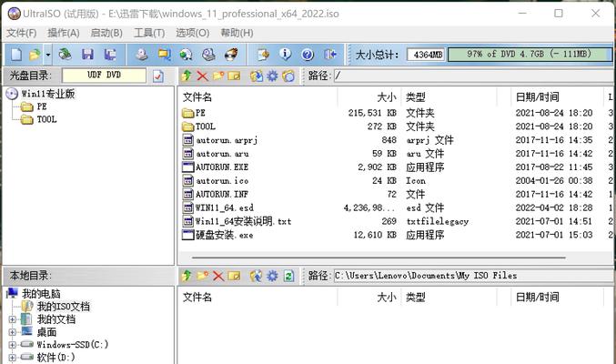
Task: Click the Compress ISO disc icon
Action: coord(186,55)
